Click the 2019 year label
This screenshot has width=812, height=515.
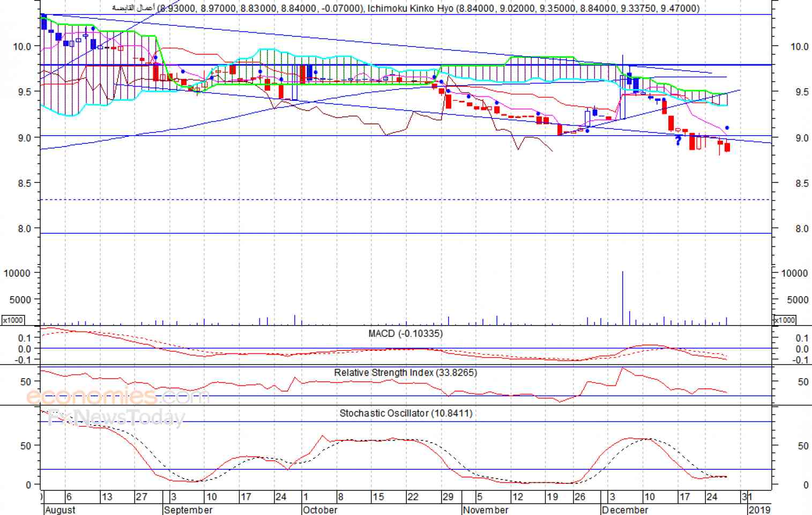pyautogui.click(x=759, y=510)
